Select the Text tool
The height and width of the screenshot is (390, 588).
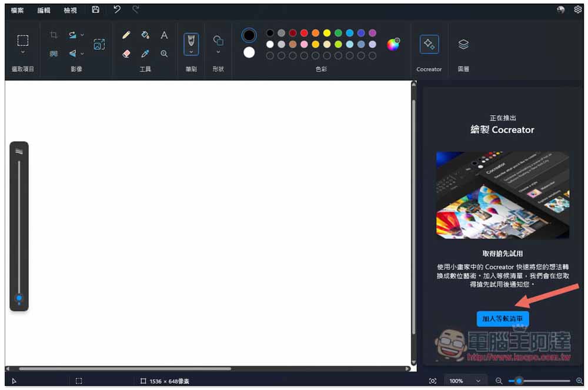(x=164, y=35)
